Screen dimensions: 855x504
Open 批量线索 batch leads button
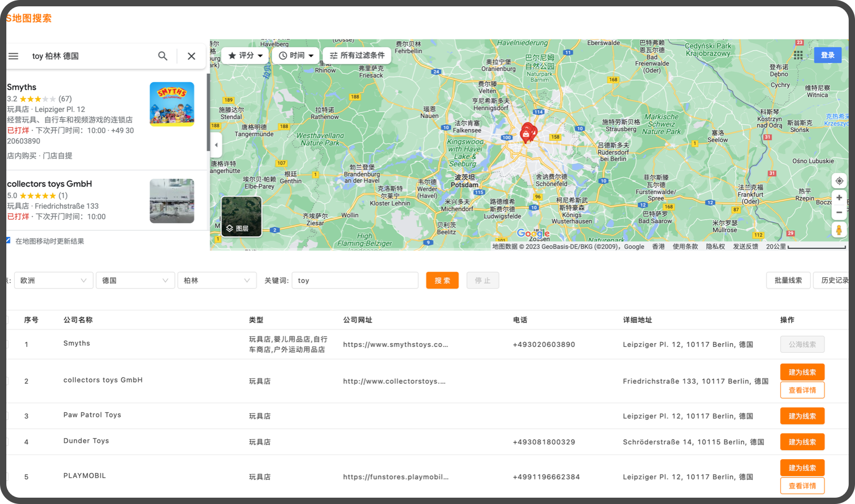click(x=788, y=280)
